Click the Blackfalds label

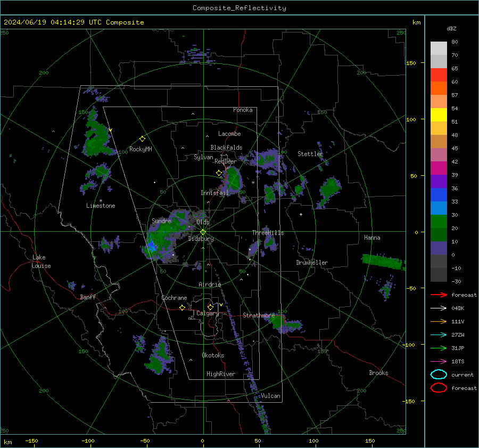pos(226,148)
